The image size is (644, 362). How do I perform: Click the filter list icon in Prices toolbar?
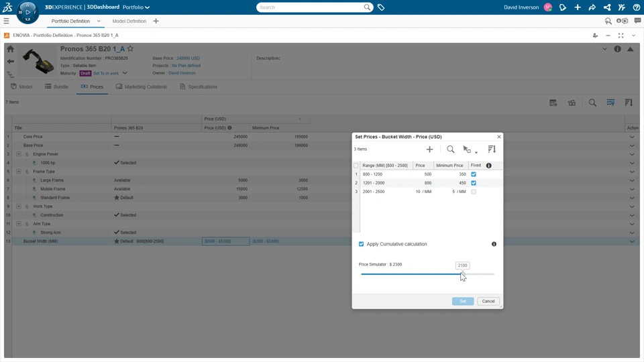click(x=610, y=103)
